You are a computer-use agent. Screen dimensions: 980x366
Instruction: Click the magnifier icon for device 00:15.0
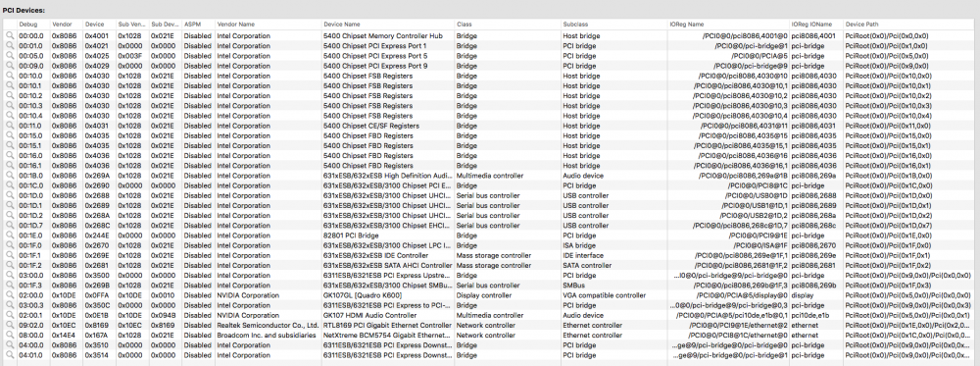(10, 135)
